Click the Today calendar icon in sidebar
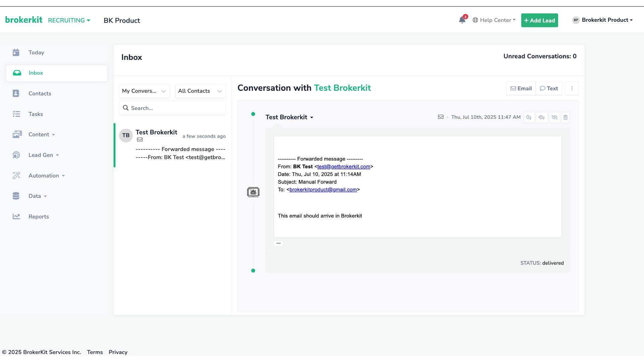Image resolution: width=644 pixels, height=362 pixels. point(16,52)
